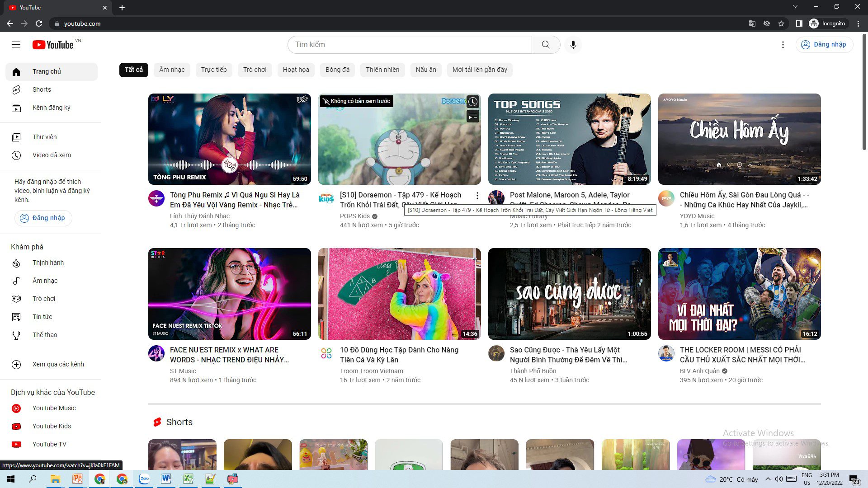Open Excel from the taskbar
Viewport: 868px width, 488px height.
pyautogui.click(x=188, y=479)
